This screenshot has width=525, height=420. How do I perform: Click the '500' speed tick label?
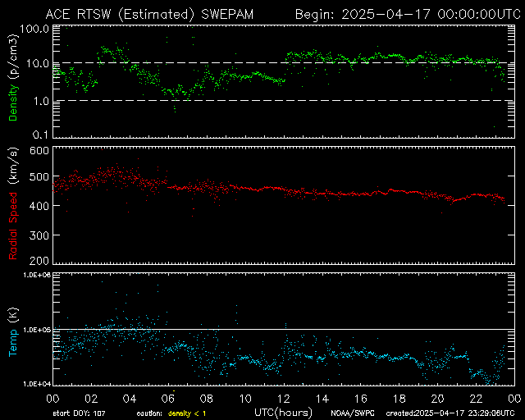(39, 176)
